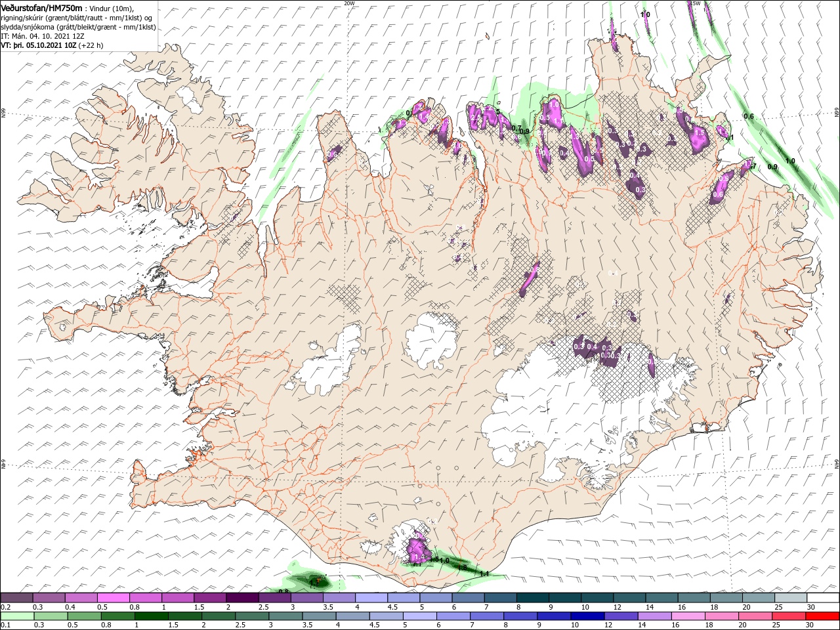840x630 pixels.
Task: Pick the dark mauve 0.2 swatch in the upper legend row
Action: click(16, 598)
